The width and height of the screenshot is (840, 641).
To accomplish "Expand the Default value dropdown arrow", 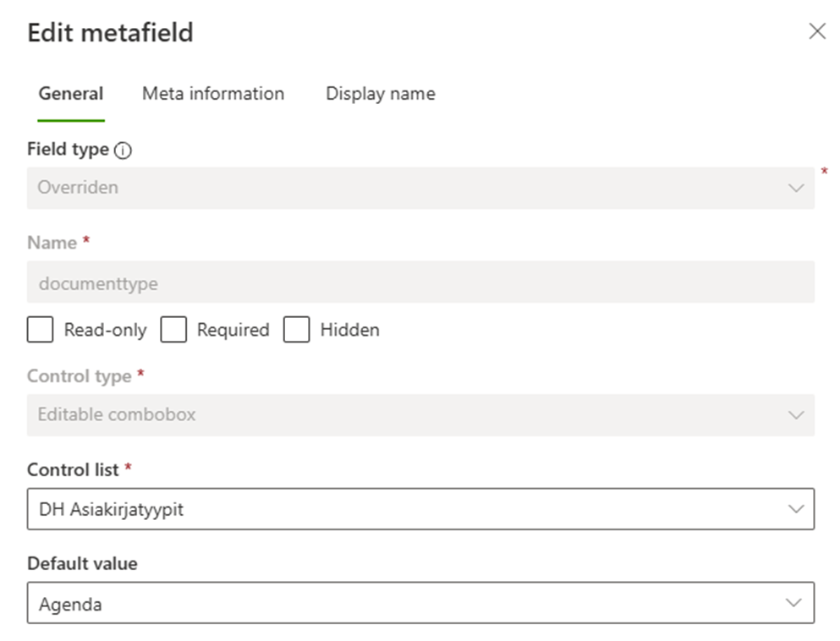I will [x=794, y=603].
